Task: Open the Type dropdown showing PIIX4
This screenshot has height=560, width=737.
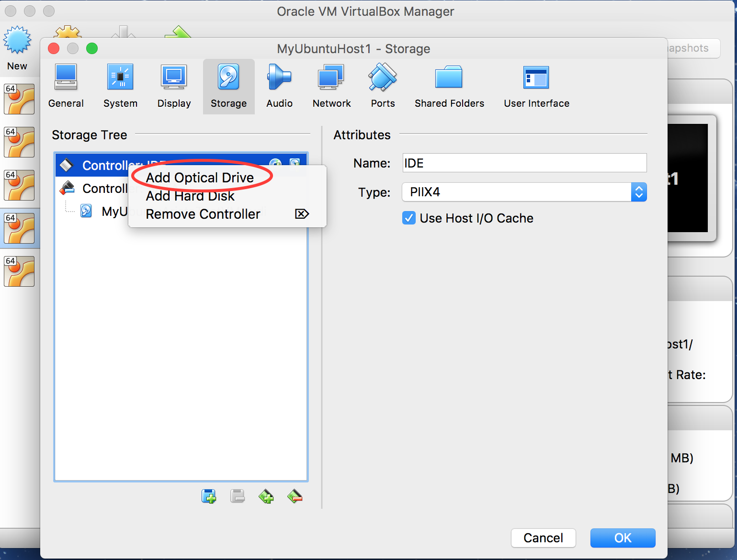Action: coord(524,192)
